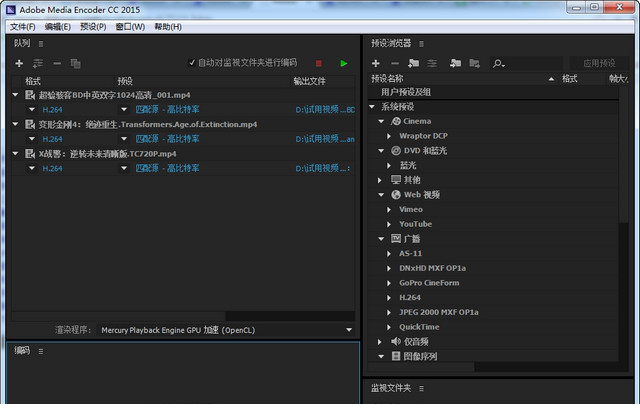640x420 pixels.
Task: Open preset link for 超验骇客
Action: [167, 109]
